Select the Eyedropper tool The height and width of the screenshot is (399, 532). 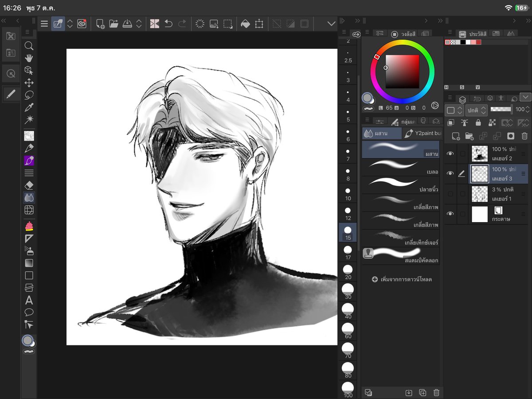point(29,107)
